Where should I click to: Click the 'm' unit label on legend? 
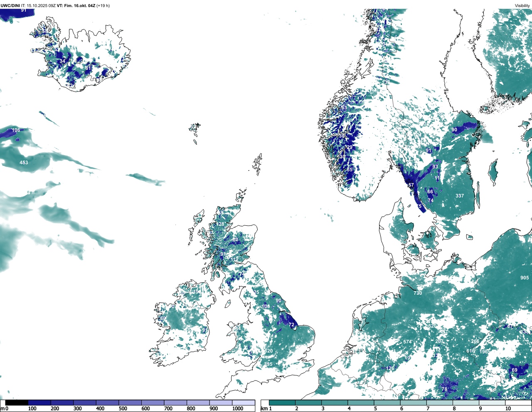click(2, 409)
